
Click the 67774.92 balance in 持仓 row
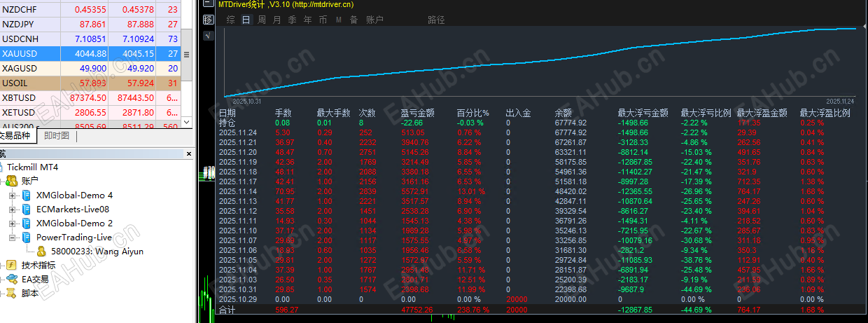click(x=571, y=123)
